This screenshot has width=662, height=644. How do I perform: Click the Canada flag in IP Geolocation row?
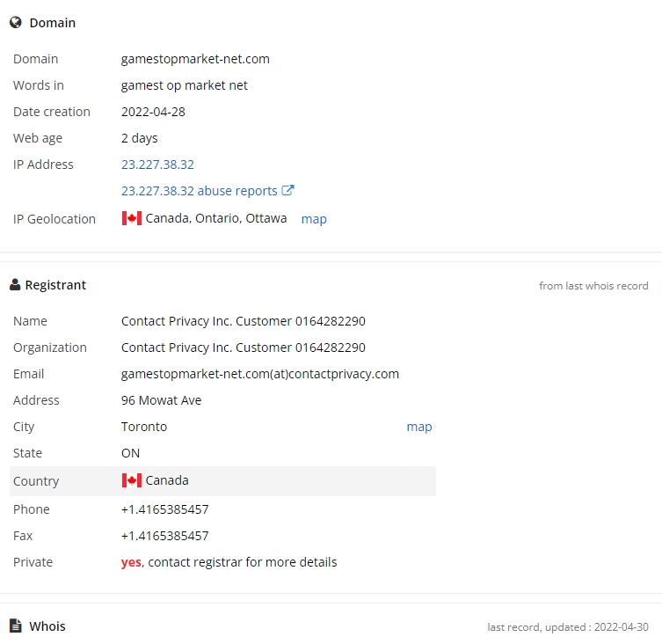tap(132, 218)
